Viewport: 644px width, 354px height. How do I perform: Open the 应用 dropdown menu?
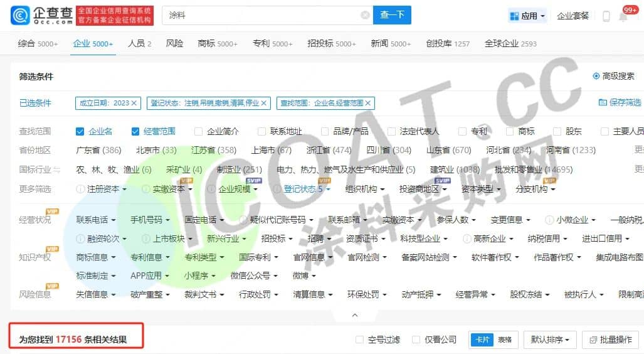(x=527, y=16)
